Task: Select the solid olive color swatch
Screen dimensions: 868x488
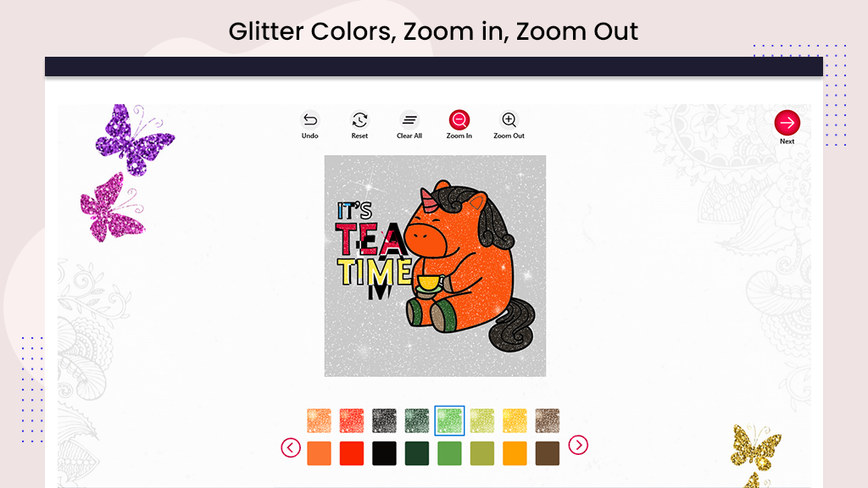Action: tap(482, 453)
